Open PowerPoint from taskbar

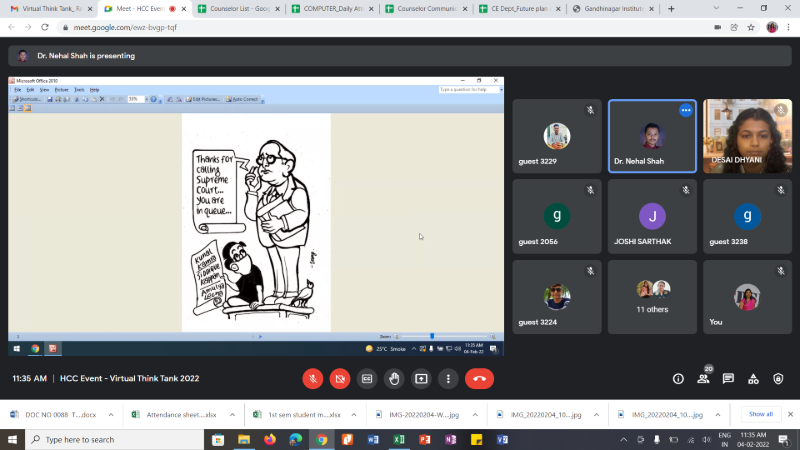click(x=424, y=439)
